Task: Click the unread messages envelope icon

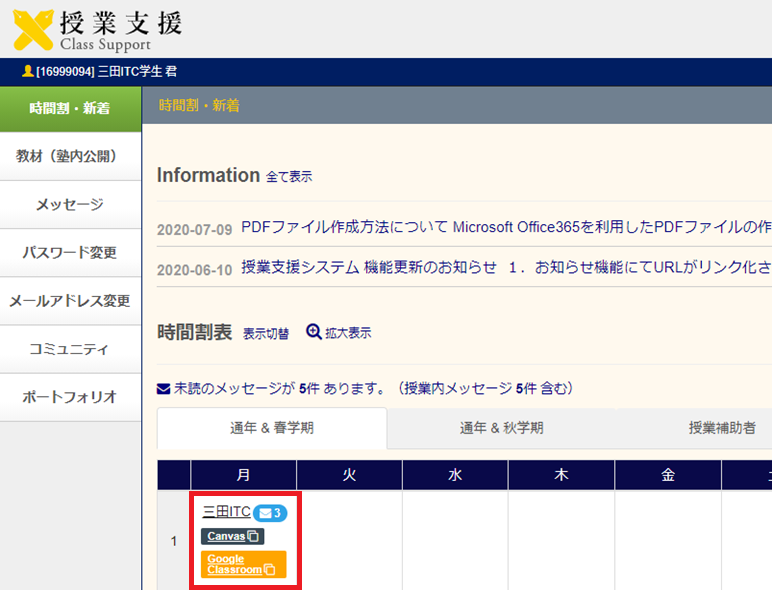Action: [164, 388]
